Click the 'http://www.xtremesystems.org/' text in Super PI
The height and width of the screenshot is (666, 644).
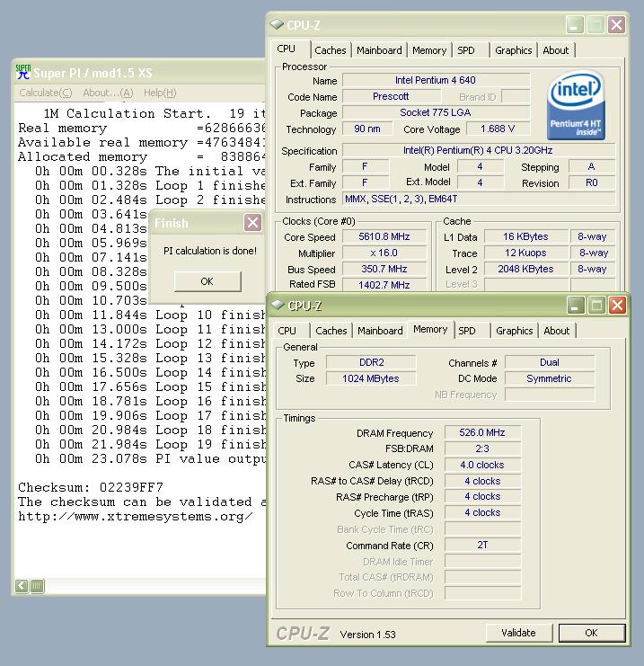pyautogui.click(x=136, y=517)
